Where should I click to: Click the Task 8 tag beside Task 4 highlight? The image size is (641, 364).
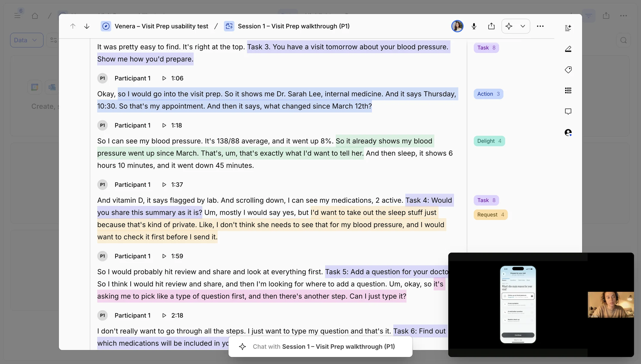point(486,200)
